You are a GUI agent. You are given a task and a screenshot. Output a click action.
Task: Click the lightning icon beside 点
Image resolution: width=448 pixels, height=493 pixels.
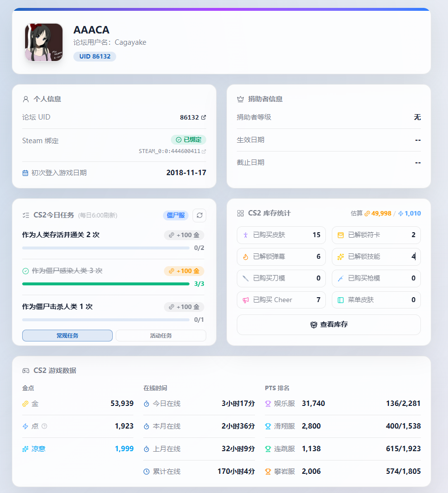[25, 427]
